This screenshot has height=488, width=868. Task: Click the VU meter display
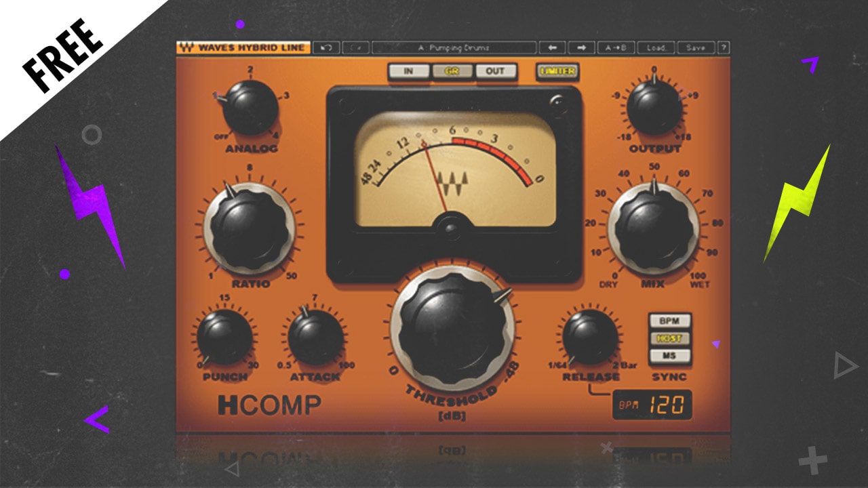point(454,169)
